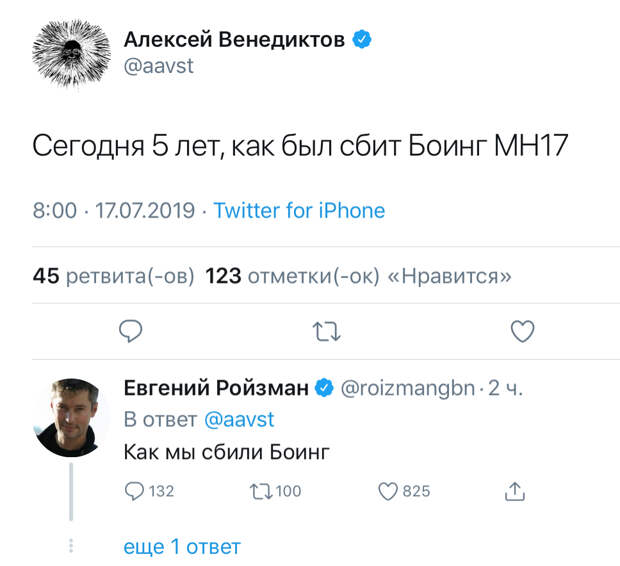Like Roizman's reply with 825 likes

[388, 490]
